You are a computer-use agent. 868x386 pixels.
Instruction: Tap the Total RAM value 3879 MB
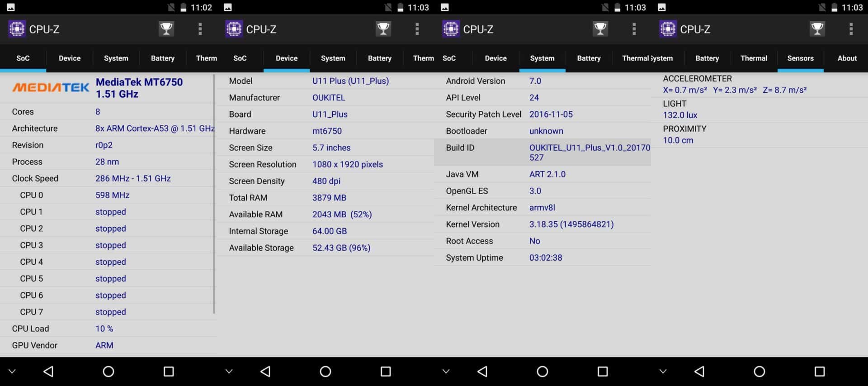329,198
